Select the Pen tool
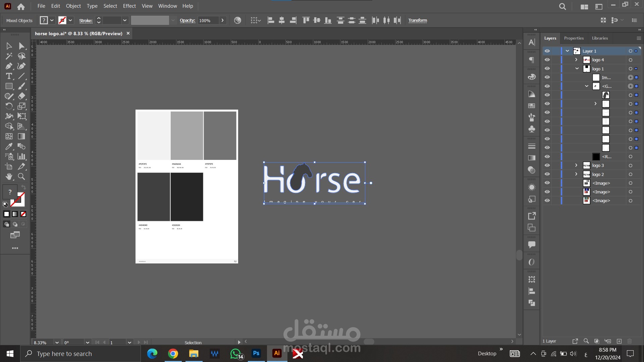 9,66
